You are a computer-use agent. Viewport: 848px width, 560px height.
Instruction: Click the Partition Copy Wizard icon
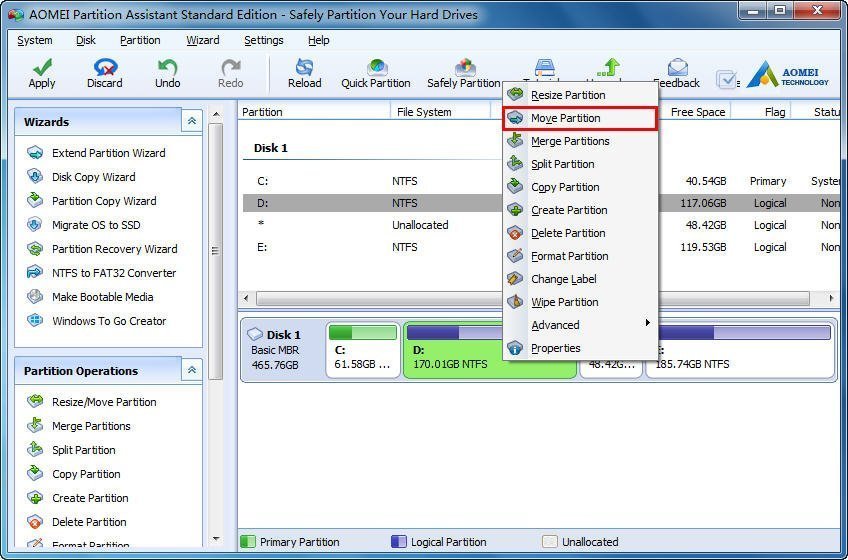pyautogui.click(x=35, y=200)
